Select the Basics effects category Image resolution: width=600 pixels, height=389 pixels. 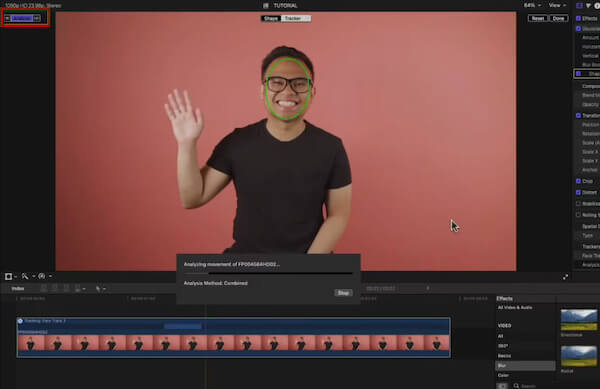504,356
